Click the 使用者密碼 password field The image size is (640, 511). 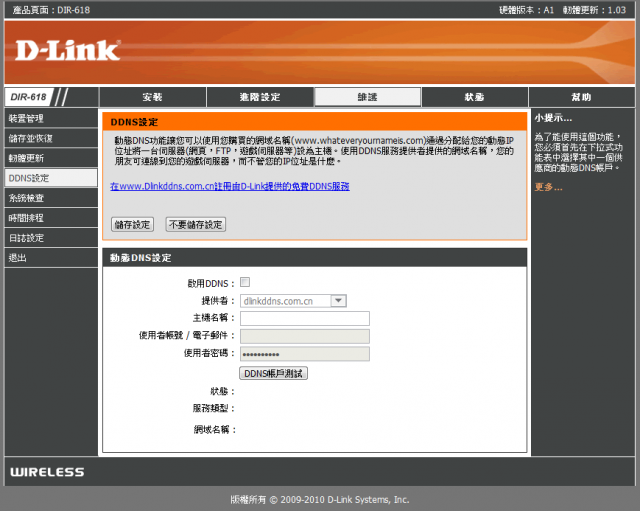pyautogui.click(x=305, y=354)
